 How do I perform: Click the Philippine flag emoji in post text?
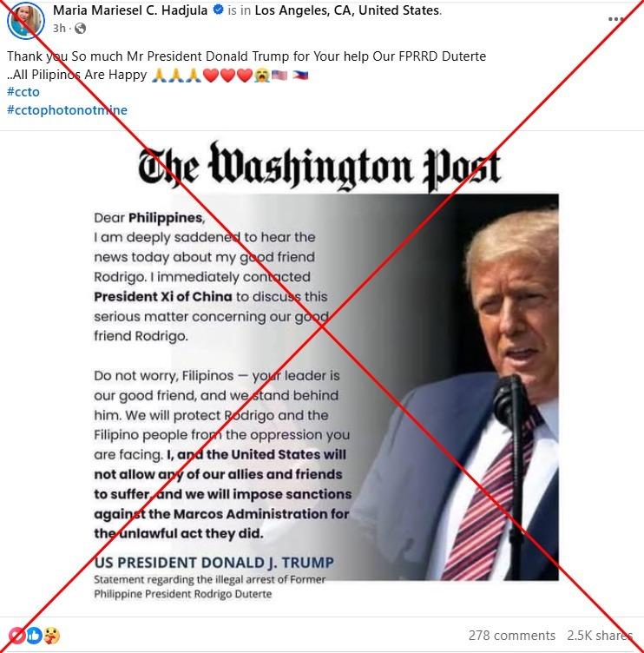300,75
